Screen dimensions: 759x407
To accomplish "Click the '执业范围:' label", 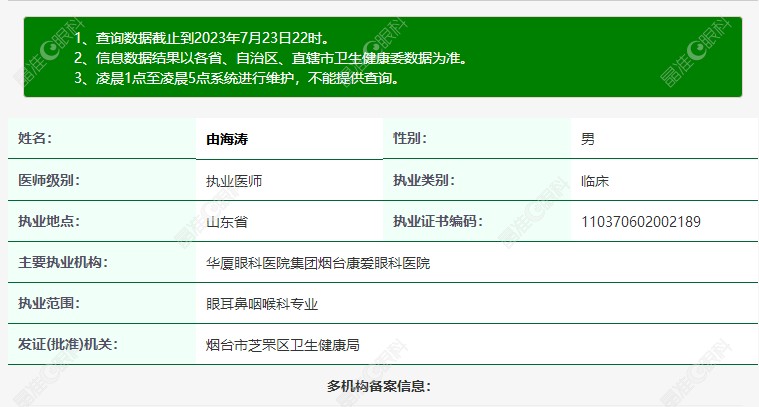I will pos(49,303).
